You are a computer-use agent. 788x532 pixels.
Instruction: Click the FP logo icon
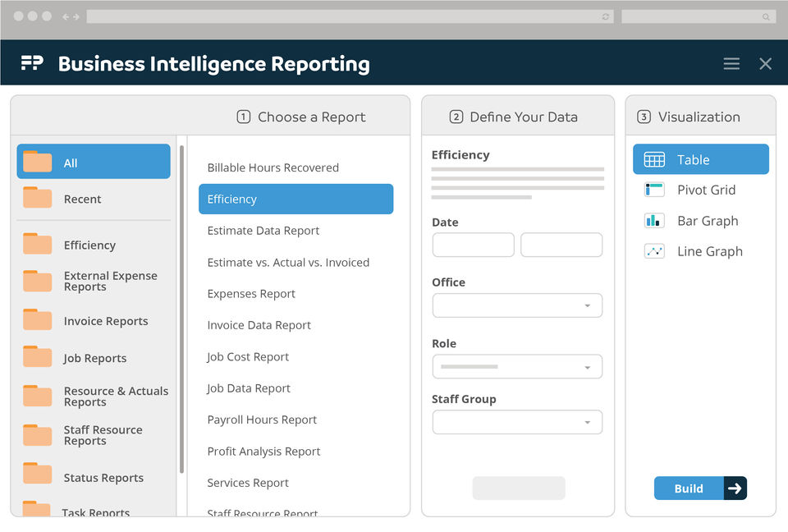pos(32,63)
